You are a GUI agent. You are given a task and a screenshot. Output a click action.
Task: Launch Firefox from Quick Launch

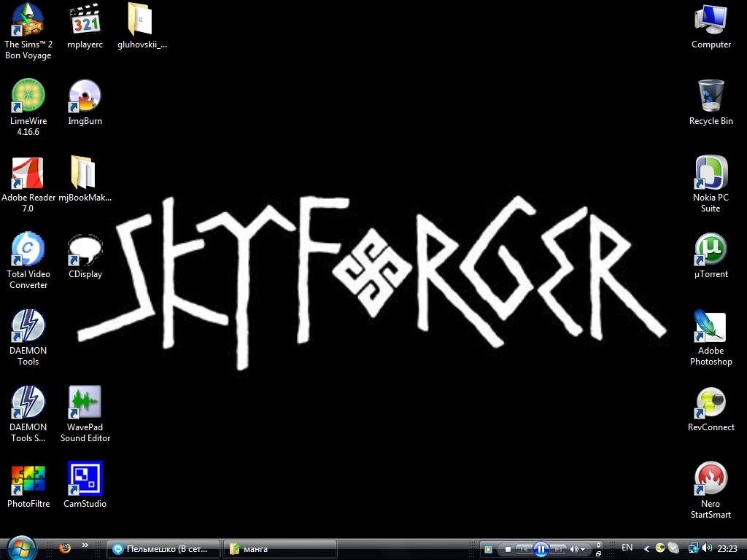pos(65,548)
